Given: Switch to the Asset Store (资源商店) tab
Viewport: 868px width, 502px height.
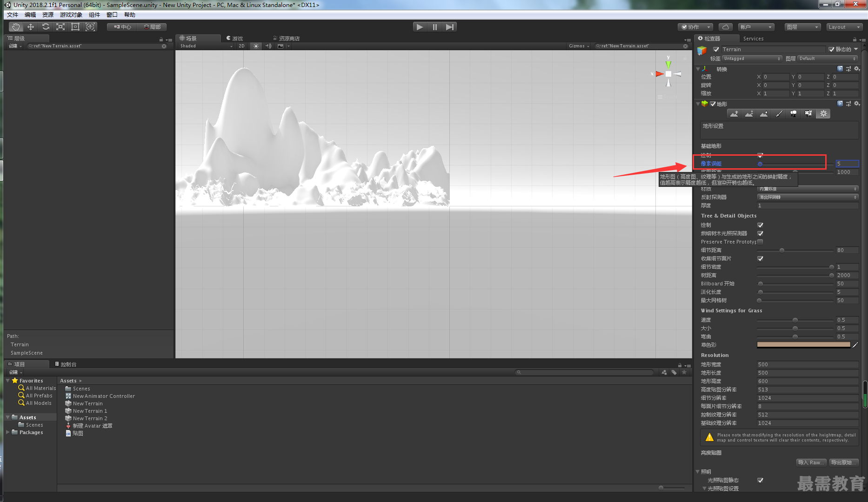Looking at the screenshot, I should (x=286, y=39).
